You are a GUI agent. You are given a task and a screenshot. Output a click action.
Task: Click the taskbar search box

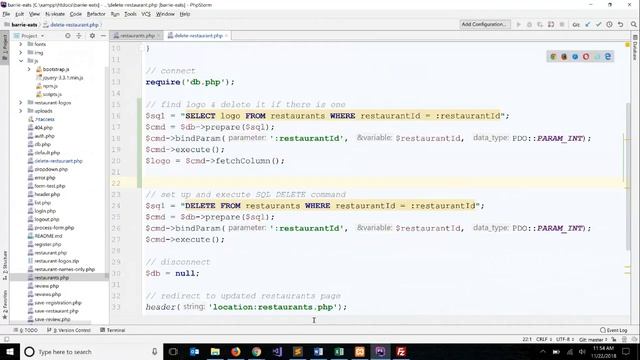click(x=92, y=352)
